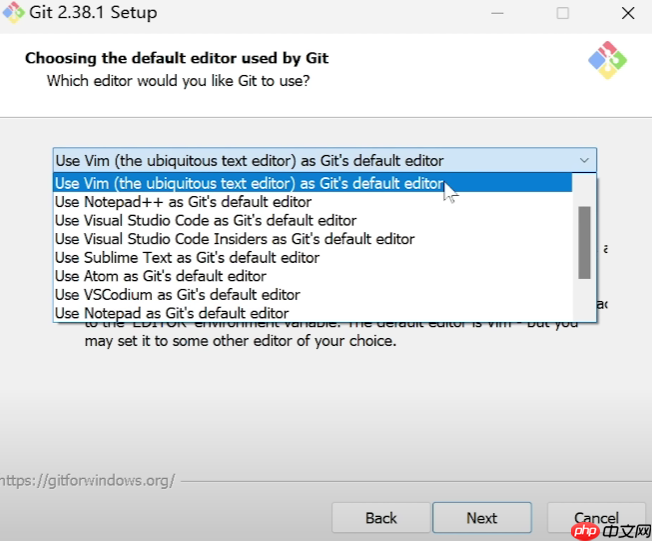Continue with the Next button
Image resolution: width=652 pixels, height=541 pixels.
click(482, 518)
